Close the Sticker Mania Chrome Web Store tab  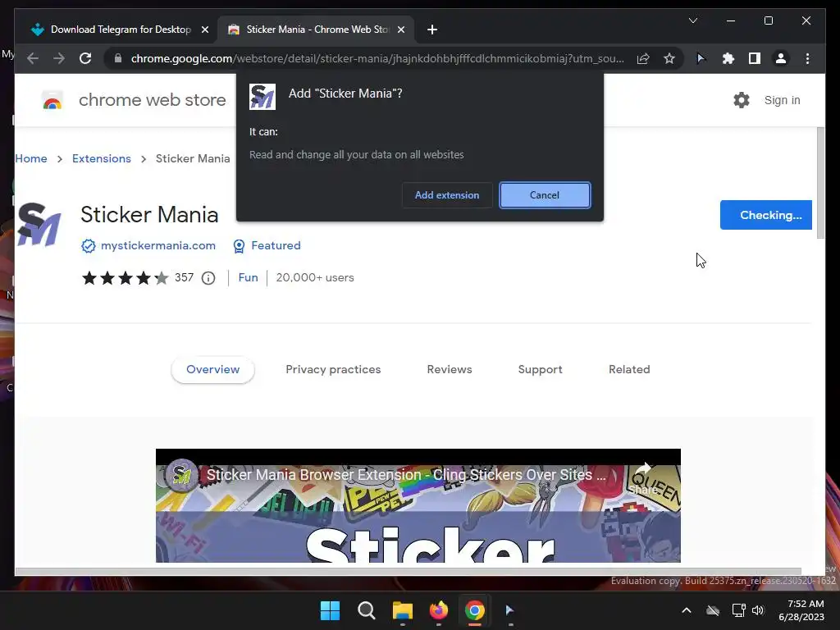(x=400, y=30)
